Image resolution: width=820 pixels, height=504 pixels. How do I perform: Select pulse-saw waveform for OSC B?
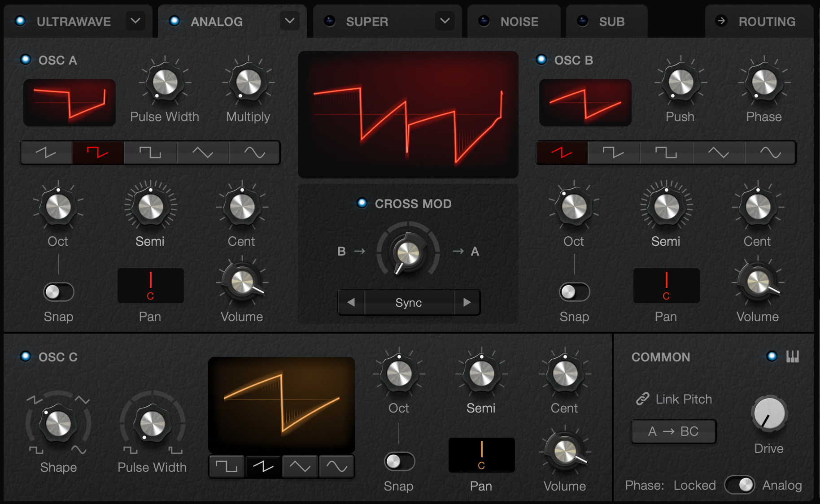613,152
